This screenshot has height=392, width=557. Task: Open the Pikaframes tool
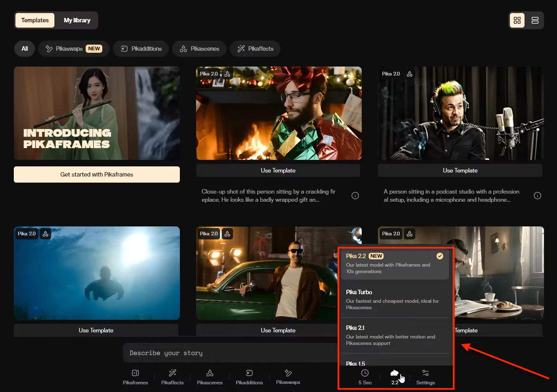click(136, 377)
